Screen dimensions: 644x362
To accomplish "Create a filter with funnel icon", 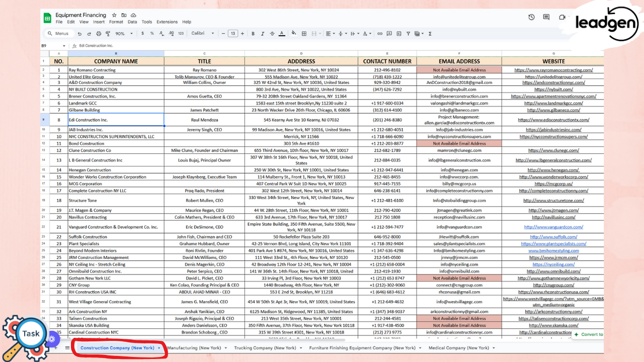I will click(x=408, y=34).
